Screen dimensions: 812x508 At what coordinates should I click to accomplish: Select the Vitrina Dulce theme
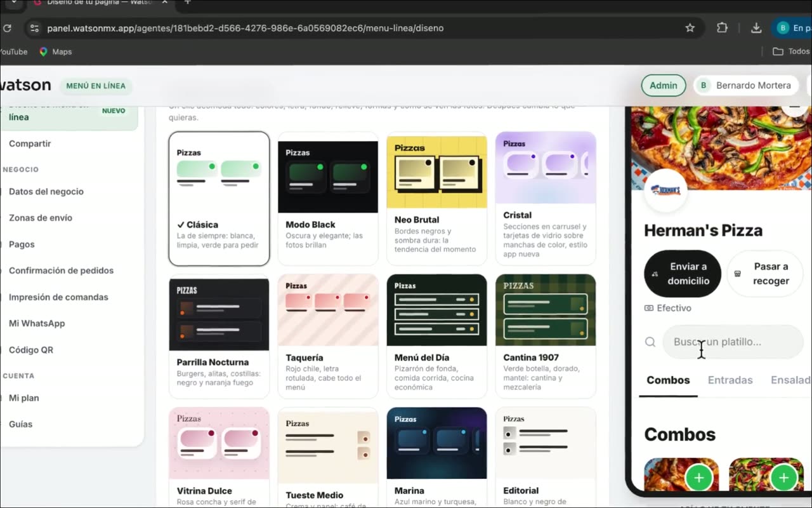point(219,457)
